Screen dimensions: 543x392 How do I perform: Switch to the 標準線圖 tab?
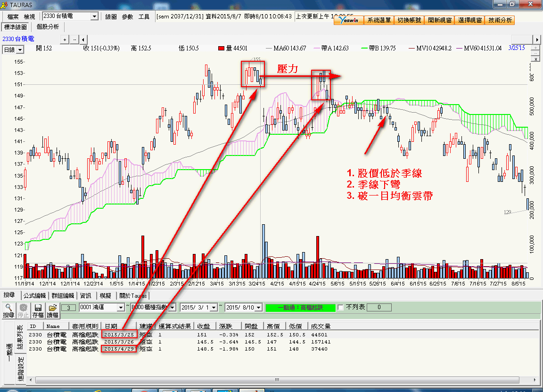pos(16,27)
